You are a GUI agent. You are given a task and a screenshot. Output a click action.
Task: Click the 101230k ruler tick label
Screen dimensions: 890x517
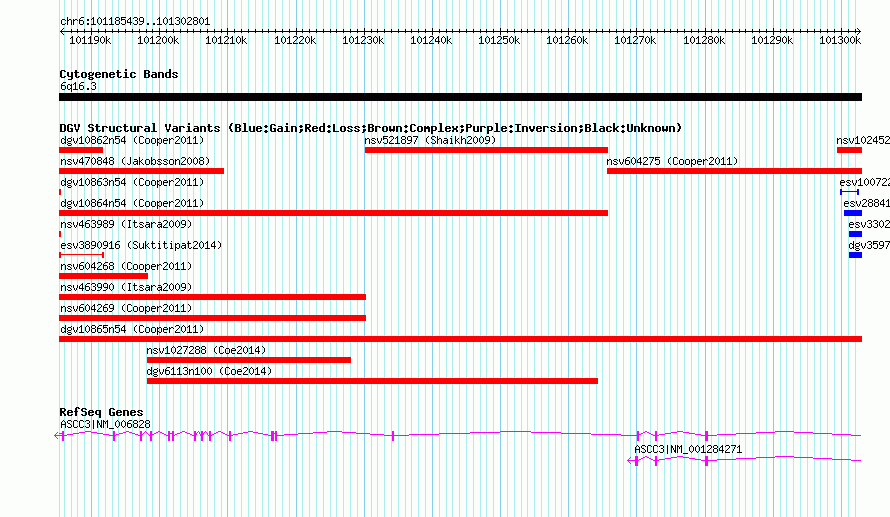tap(363, 40)
